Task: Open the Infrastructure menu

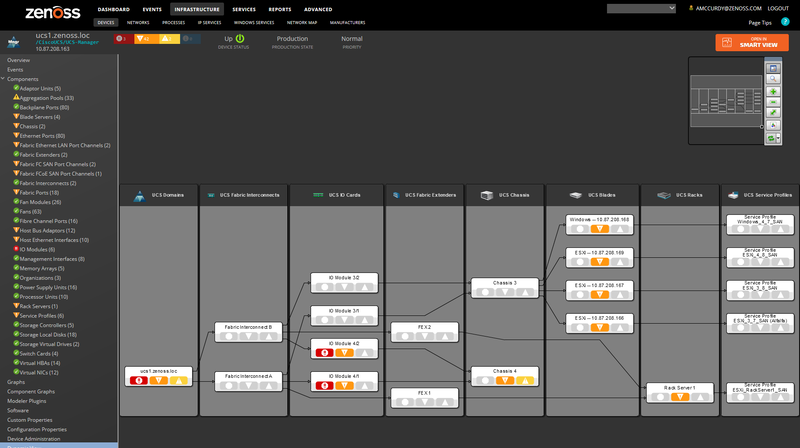Action: point(197,9)
